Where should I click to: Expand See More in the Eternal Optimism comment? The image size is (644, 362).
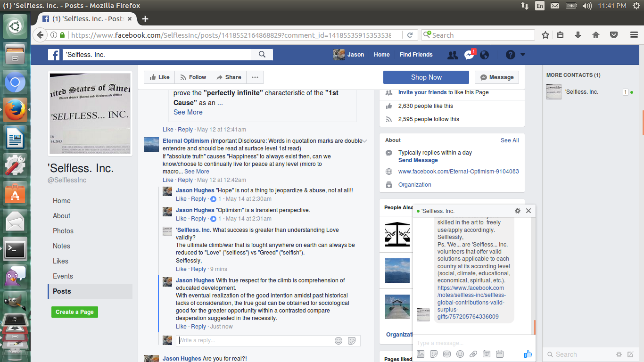(x=197, y=172)
